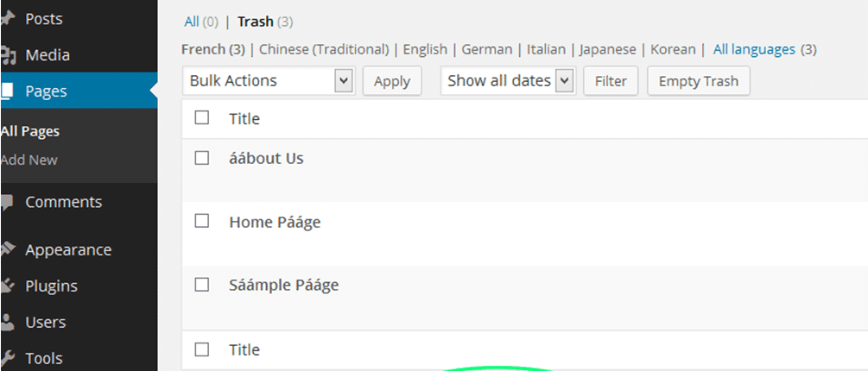Expand the Show all dates dropdown

[508, 81]
